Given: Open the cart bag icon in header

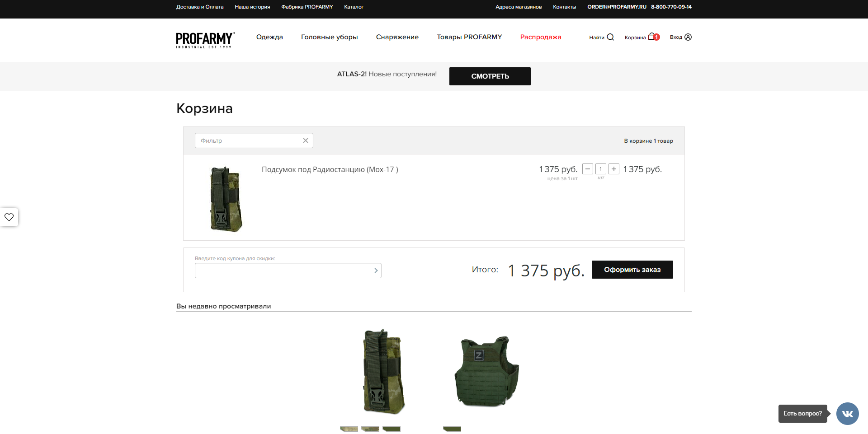Looking at the screenshot, I should point(652,37).
